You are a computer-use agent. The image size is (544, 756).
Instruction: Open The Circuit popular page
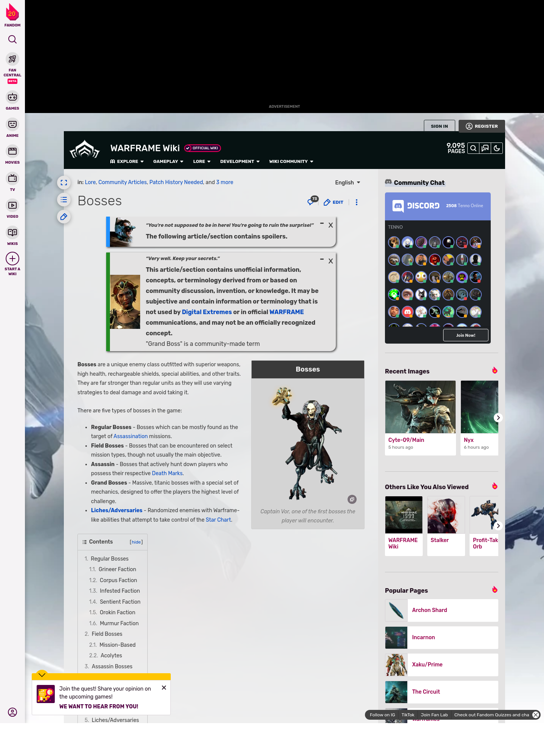tap(442, 692)
